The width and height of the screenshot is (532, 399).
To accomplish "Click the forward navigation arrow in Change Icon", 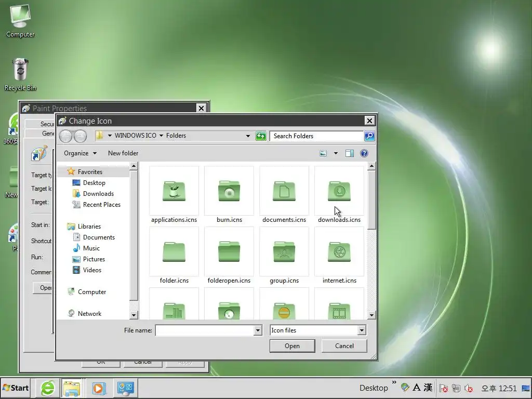I will (x=80, y=136).
